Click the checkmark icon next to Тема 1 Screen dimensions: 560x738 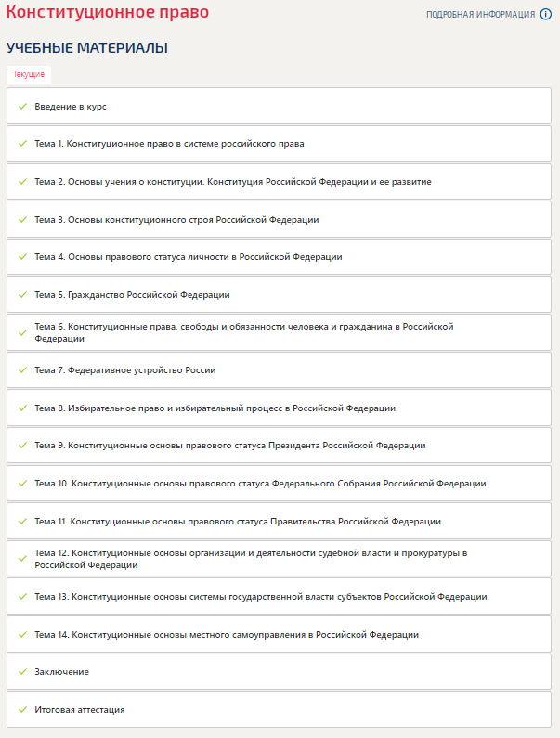22,144
